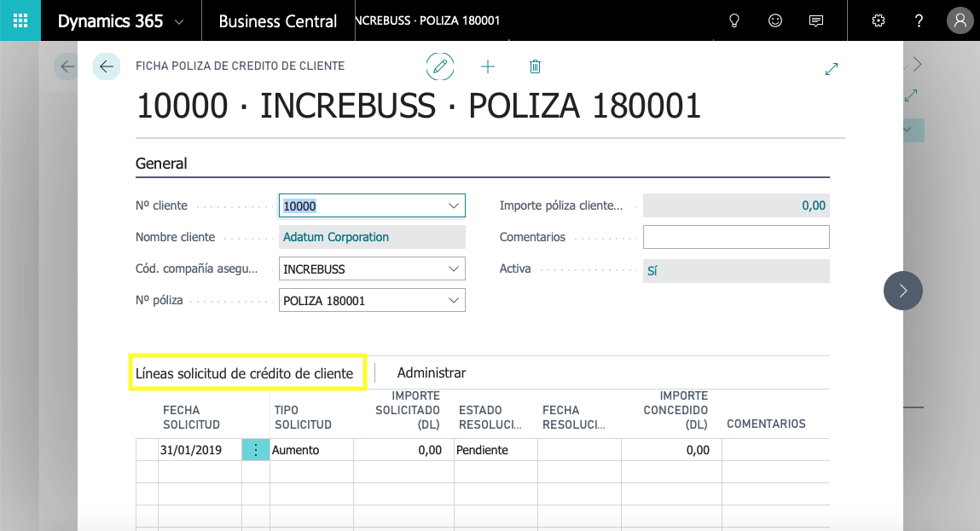Open the settings gear icon
This screenshot has height=531, width=980.
pyautogui.click(x=879, y=20)
